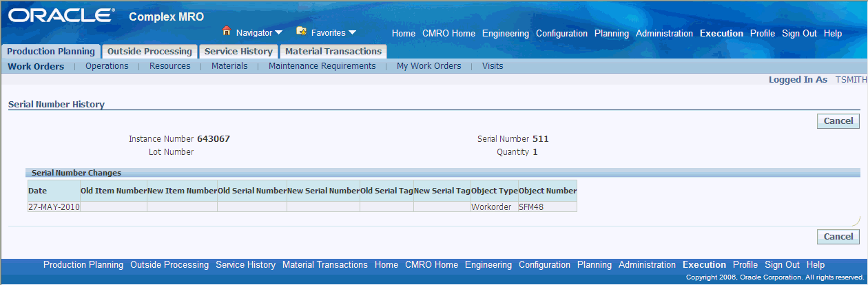The width and height of the screenshot is (868, 285).
Task: Open Configuration in top header
Action: point(561,33)
